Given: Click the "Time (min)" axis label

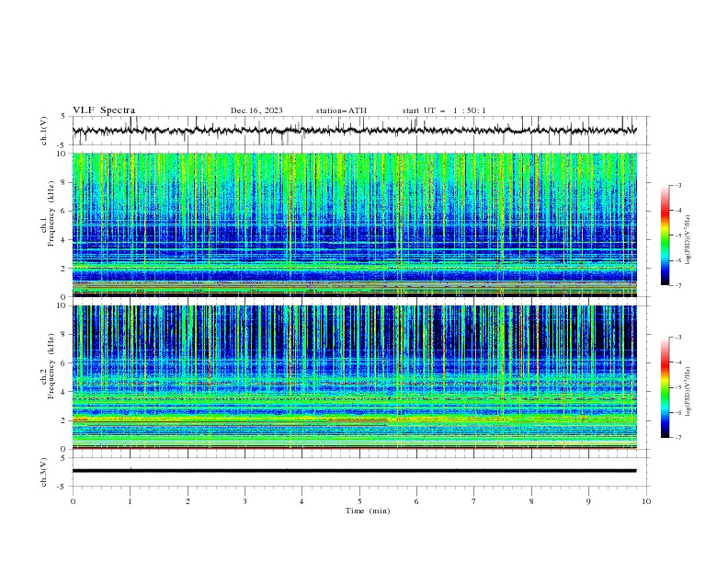Looking at the screenshot, I should click(368, 511).
